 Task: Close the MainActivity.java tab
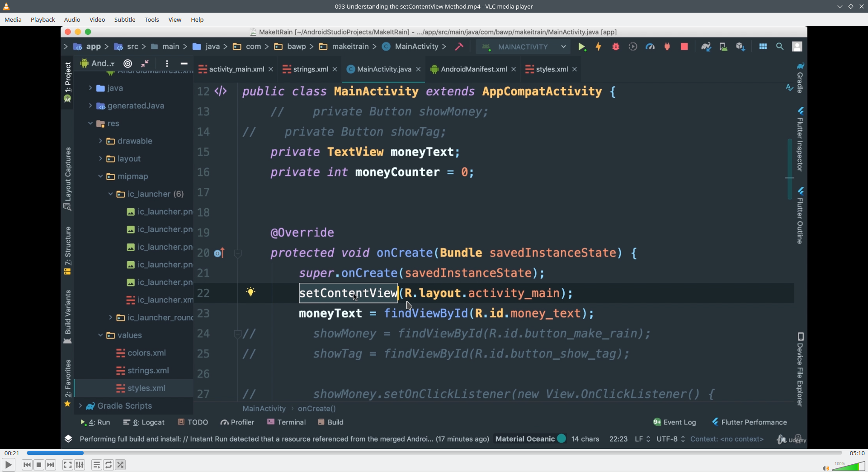[x=419, y=69]
